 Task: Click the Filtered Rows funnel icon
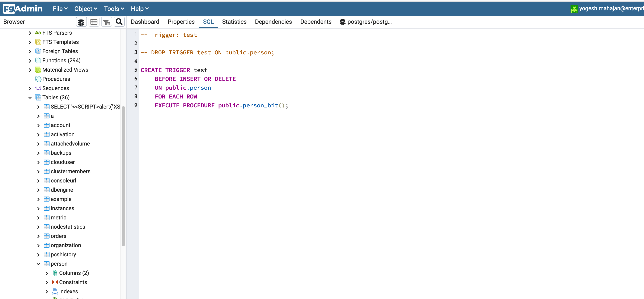pyautogui.click(x=106, y=21)
